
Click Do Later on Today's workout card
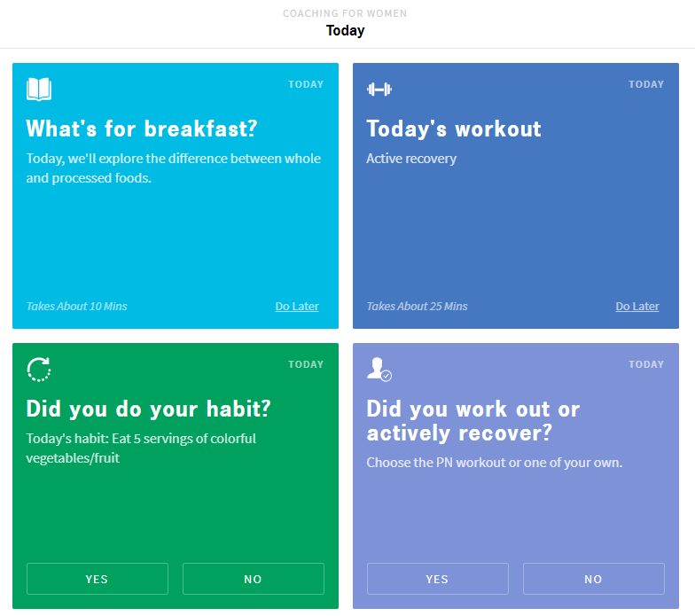tap(637, 307)
